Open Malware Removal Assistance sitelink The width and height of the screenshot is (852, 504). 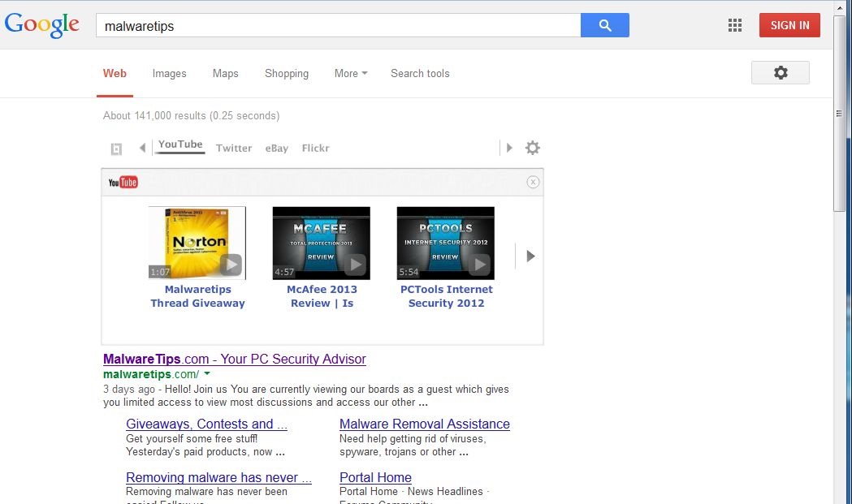[425, 424]
